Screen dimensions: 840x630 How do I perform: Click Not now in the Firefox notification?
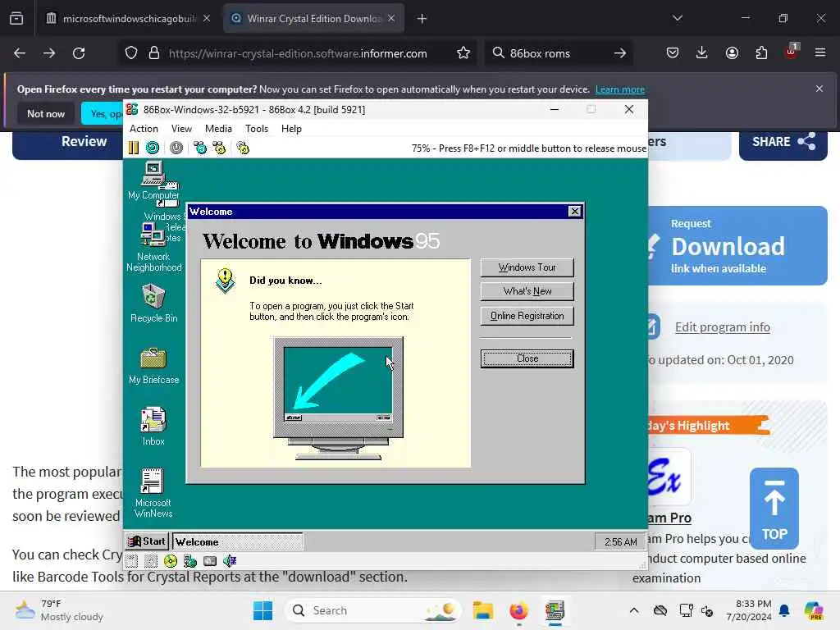coord(46,113)
